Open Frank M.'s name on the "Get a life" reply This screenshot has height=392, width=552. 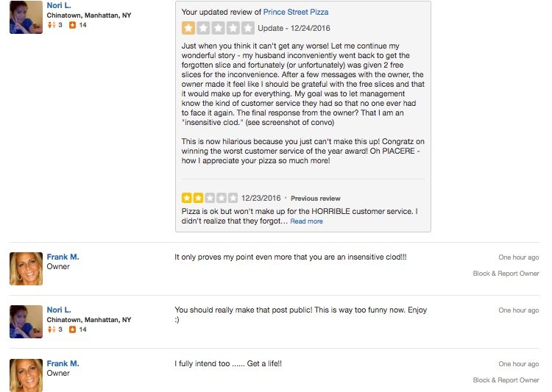point(63,363)
